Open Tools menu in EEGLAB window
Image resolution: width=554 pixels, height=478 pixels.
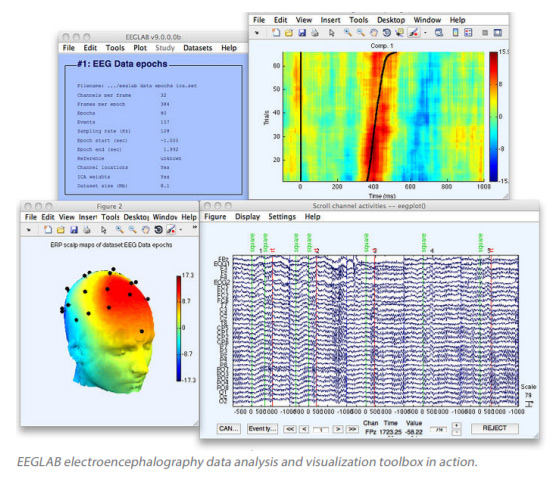pyautogui.click(x=115, y=48)
